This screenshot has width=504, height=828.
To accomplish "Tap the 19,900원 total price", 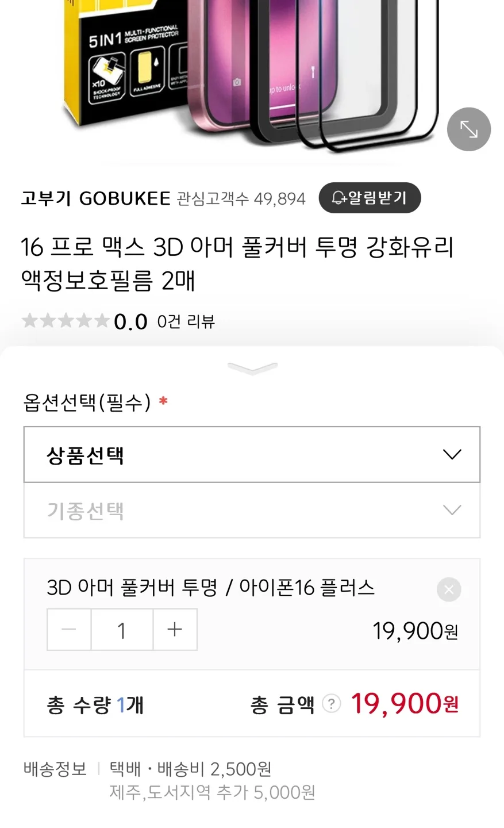I will 405,703.
